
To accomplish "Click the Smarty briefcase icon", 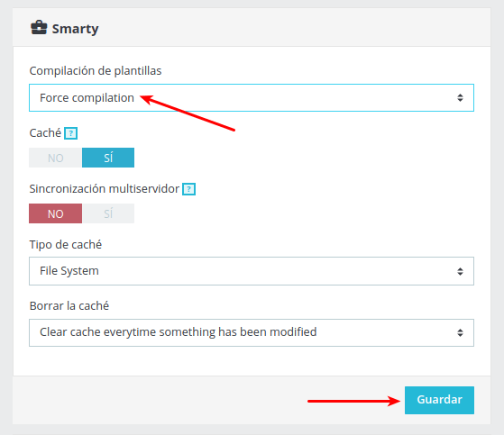I will pos(39,28).
